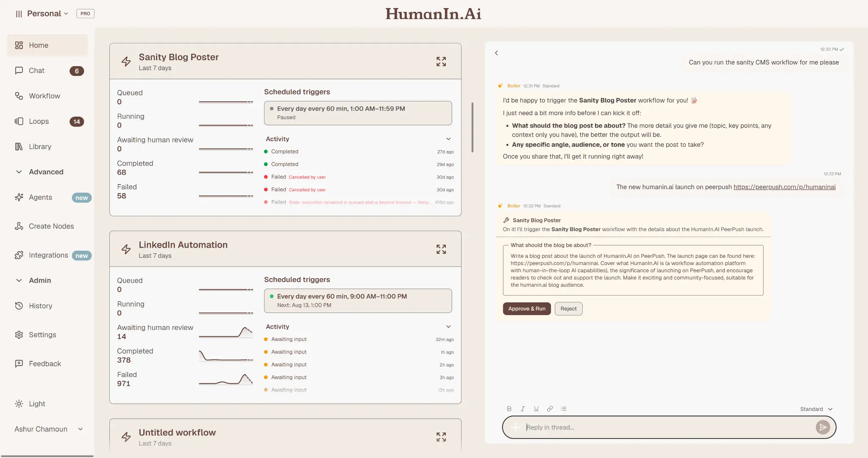Toggle underline formatting in reply
Screen dimensions: 868x458
(x=536, y=409)
